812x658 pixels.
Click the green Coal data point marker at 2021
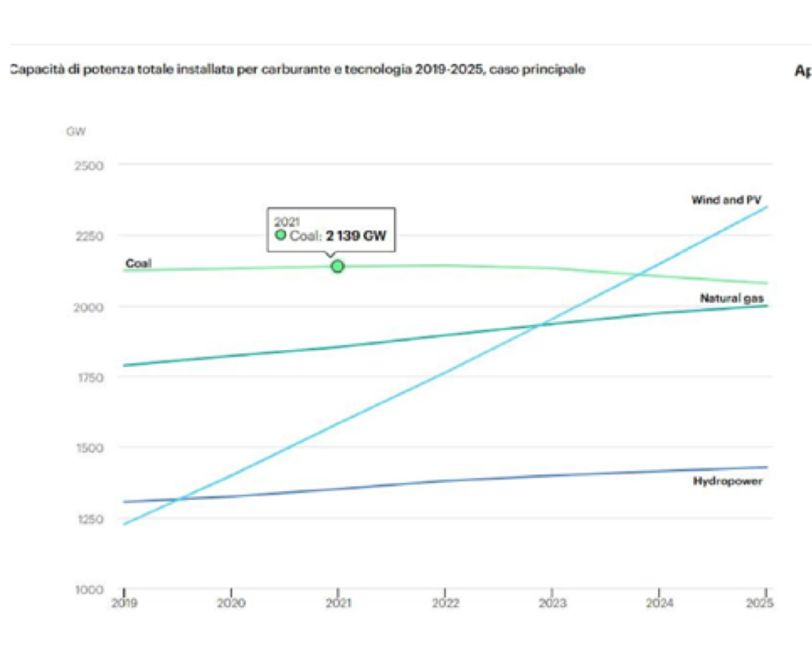pos(338,266)
